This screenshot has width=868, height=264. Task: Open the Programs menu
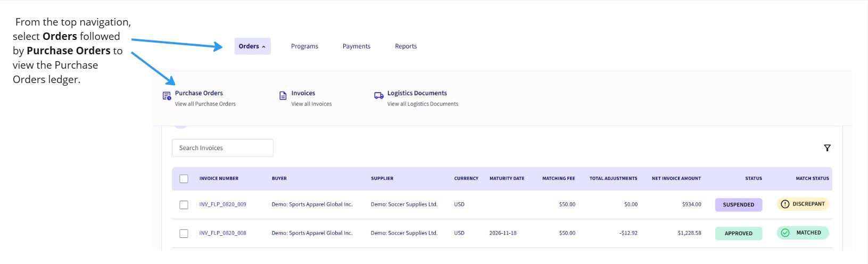point(304,46)
